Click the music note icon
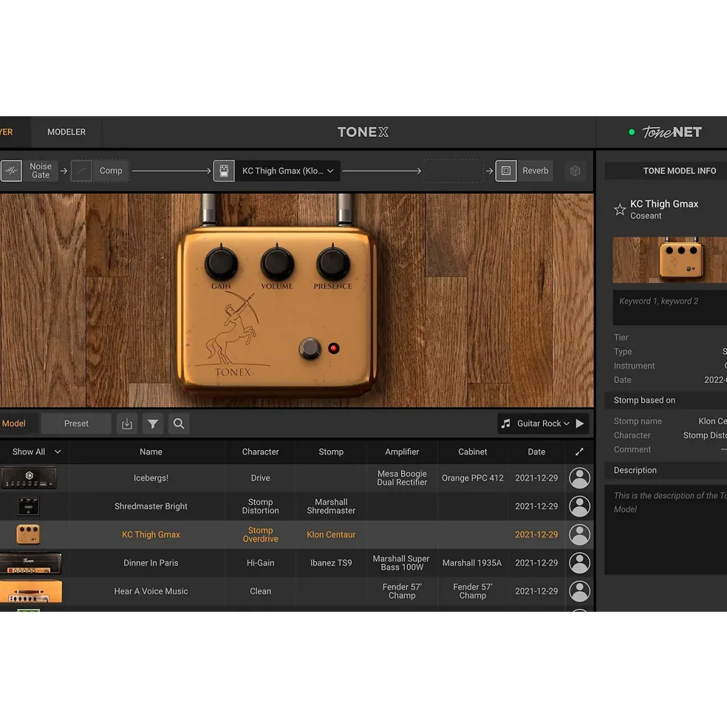Viewport: 727px width, 728px height. (506, 423)
